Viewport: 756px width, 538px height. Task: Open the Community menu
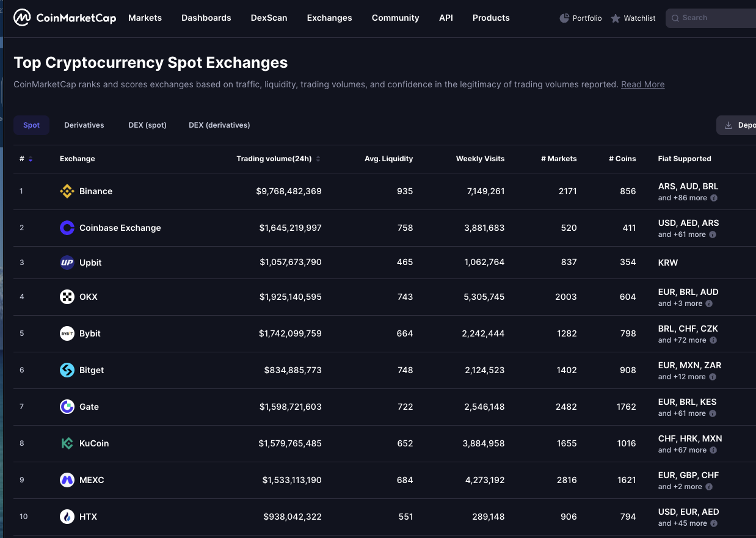pos(396,18)
